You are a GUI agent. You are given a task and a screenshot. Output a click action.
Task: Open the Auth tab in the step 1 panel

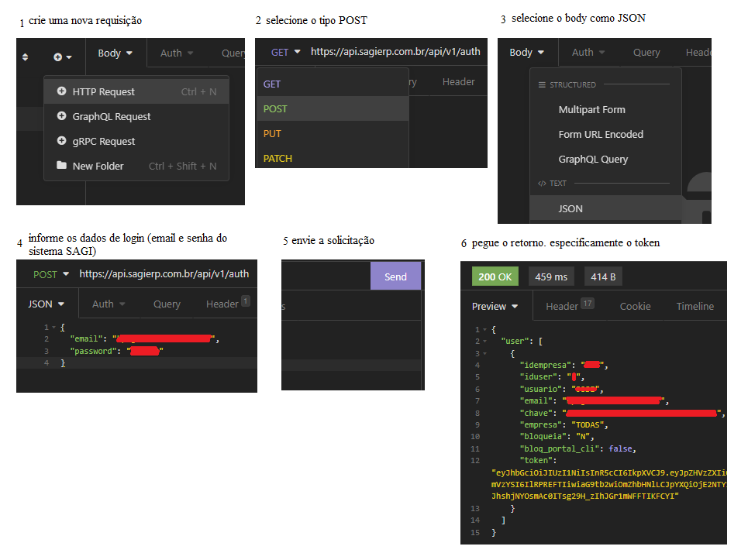coord(177,53)
